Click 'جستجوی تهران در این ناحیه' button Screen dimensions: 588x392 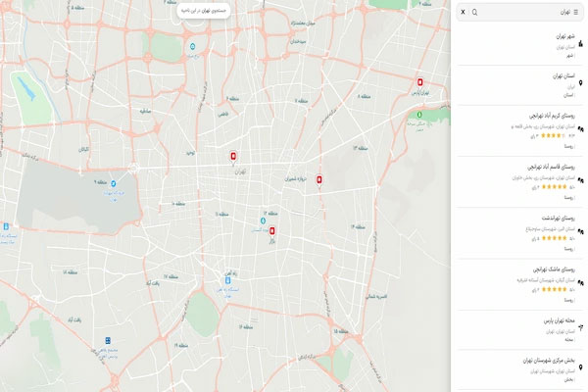(x=204, y=11)
